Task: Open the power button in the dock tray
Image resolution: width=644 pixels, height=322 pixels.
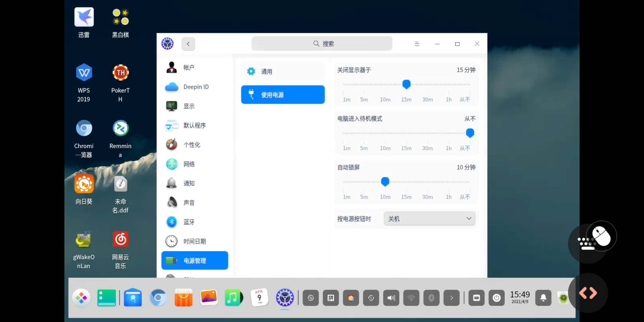Action: [496, 298]
